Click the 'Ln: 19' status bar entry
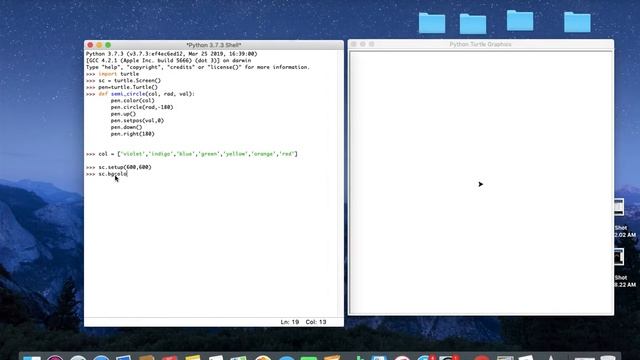This screenshot has height=360, width=640. 289,322
